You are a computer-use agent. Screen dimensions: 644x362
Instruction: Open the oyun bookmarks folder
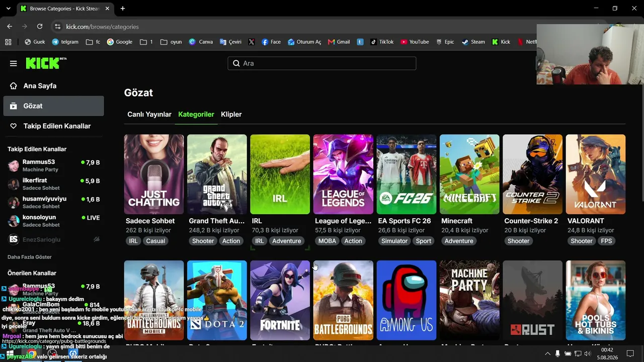click(x=171, y=42)
